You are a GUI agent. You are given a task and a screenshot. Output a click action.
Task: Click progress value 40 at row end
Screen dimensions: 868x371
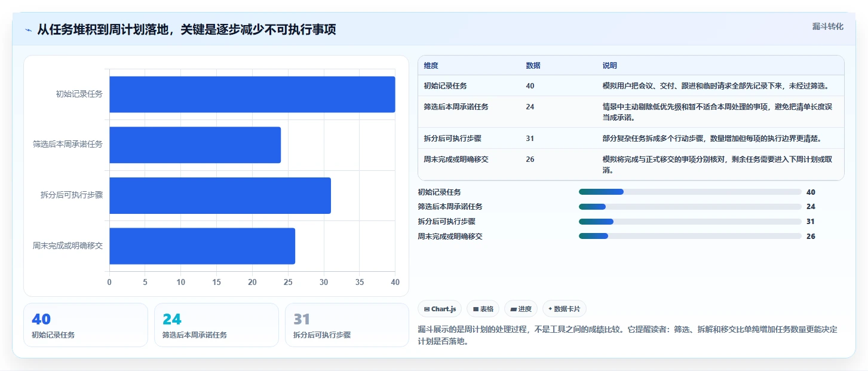click(811, 192)
